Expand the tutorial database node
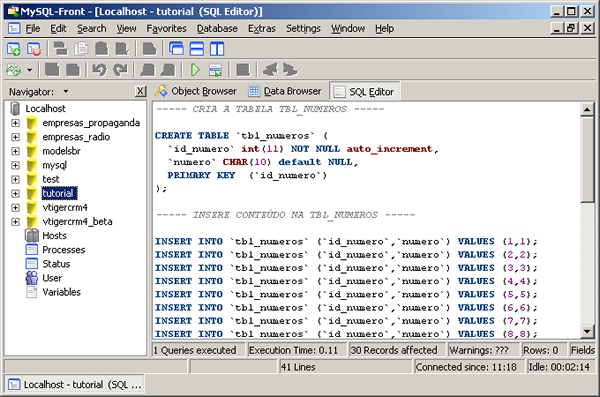This screenshot has width=600, height=397. click(x=15, y=194)
